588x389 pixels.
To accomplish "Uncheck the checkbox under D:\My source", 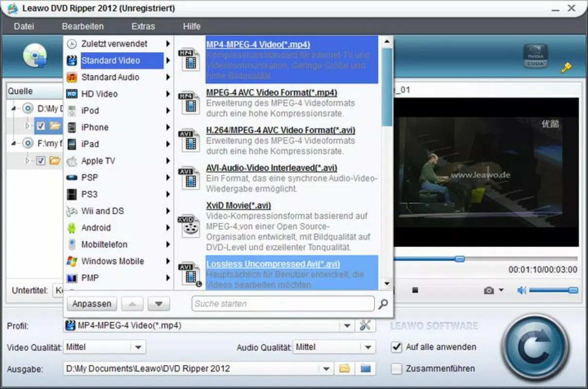I will click(x=41, y=126).
